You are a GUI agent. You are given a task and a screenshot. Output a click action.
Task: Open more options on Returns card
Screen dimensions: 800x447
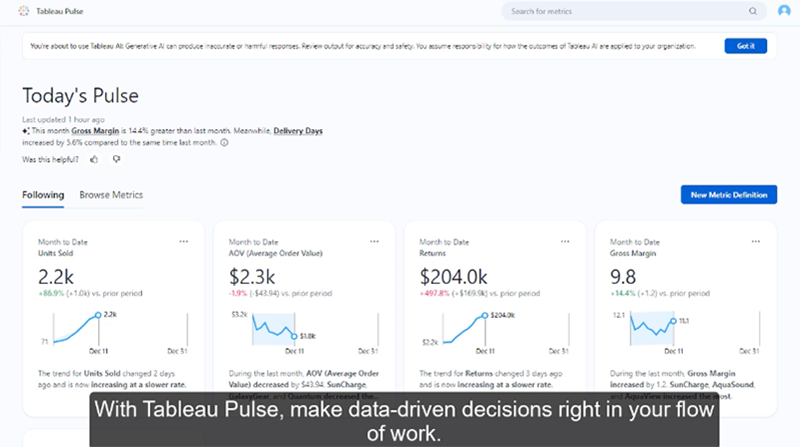click(565, 241)
